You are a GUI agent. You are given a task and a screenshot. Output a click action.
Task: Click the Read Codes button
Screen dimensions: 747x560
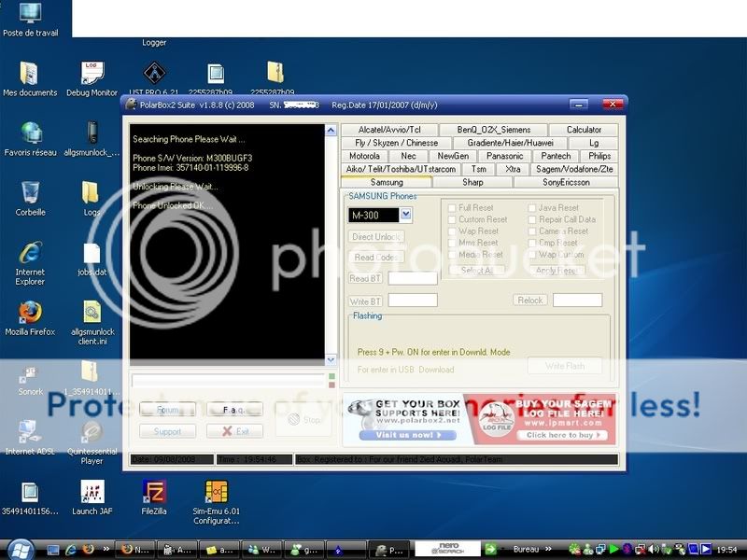click(376, 258)
